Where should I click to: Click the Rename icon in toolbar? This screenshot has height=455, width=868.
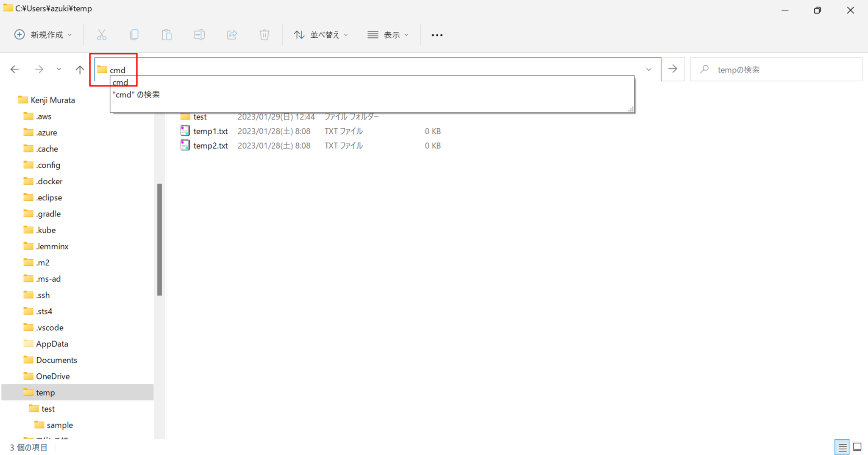point(199,35)
